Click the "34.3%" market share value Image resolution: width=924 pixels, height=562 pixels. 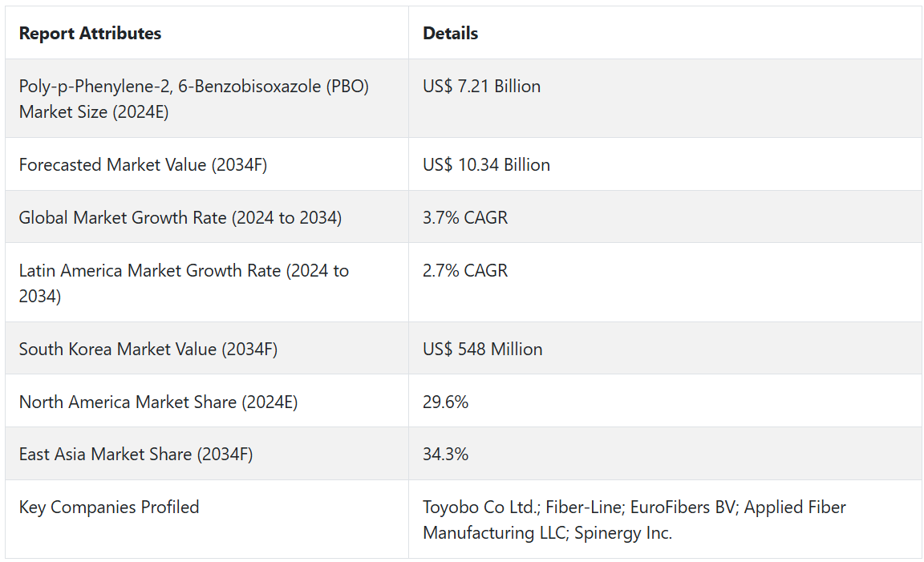click(445, 455)
